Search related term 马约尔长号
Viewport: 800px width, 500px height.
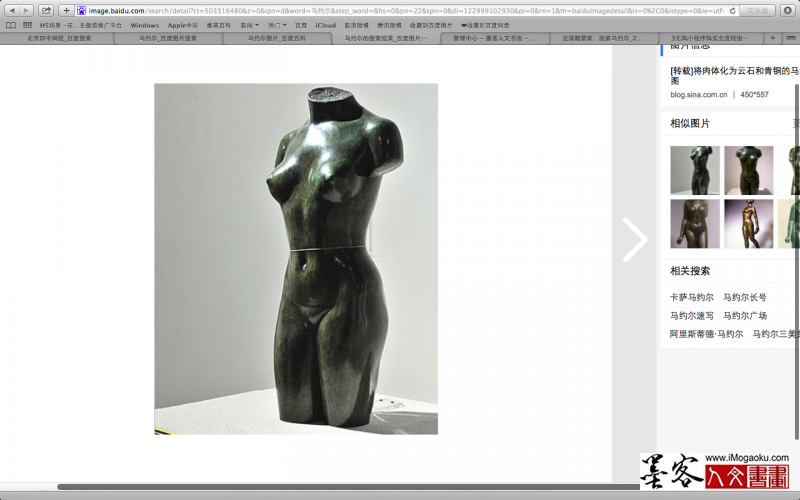click(745, 297)
